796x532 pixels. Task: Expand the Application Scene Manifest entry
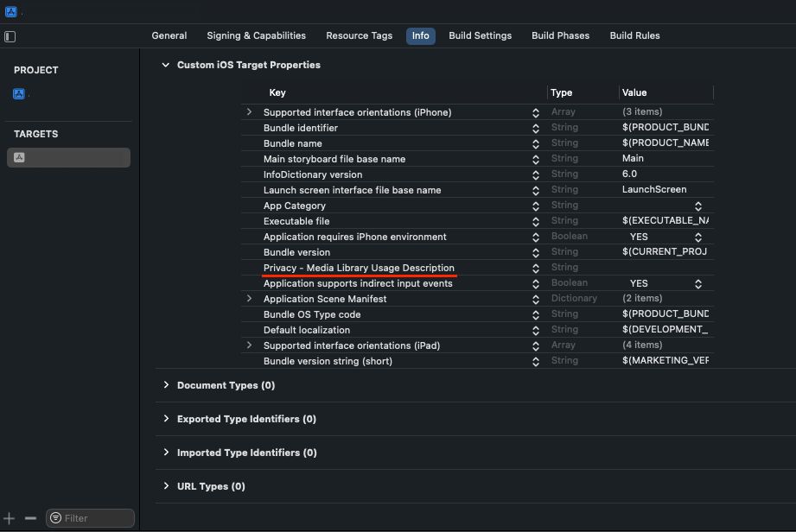tap(249, 298)
